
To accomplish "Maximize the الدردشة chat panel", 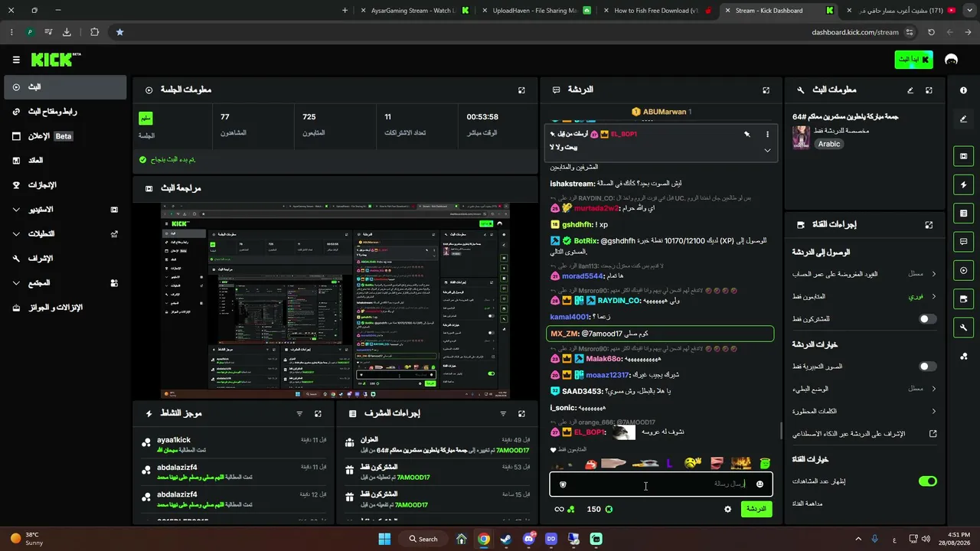I will coord(766,90).
